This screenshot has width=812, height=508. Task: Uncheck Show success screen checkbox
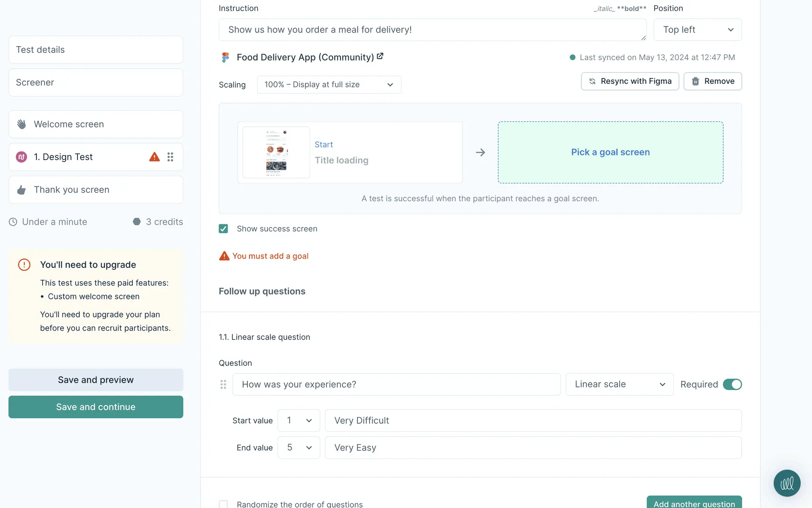tap(223, 229)
